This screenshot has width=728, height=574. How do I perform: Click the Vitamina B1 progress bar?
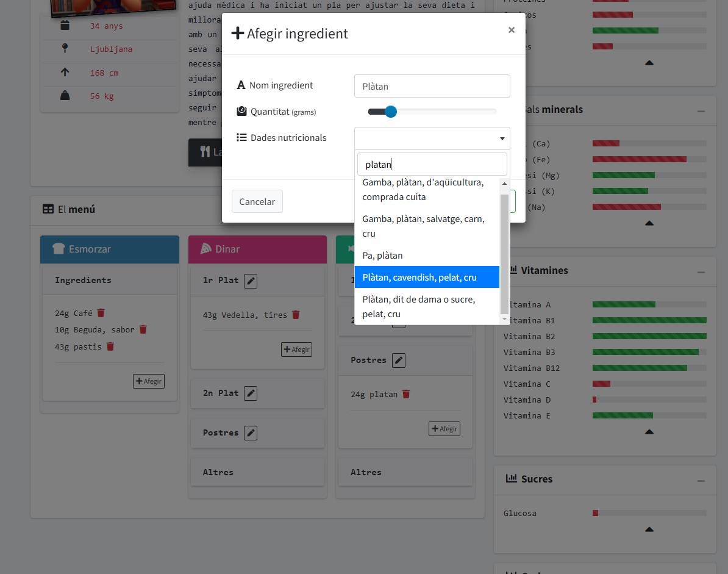[x=649, y=320]
